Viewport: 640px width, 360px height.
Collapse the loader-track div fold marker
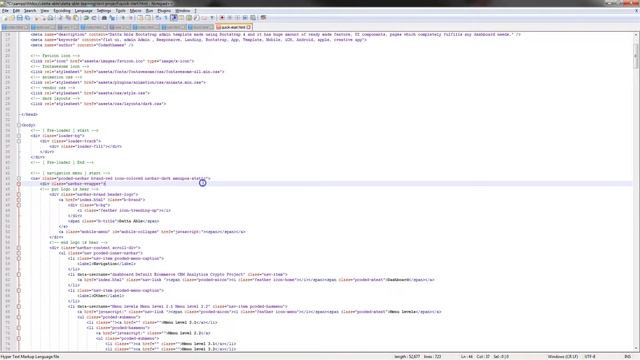19,141
